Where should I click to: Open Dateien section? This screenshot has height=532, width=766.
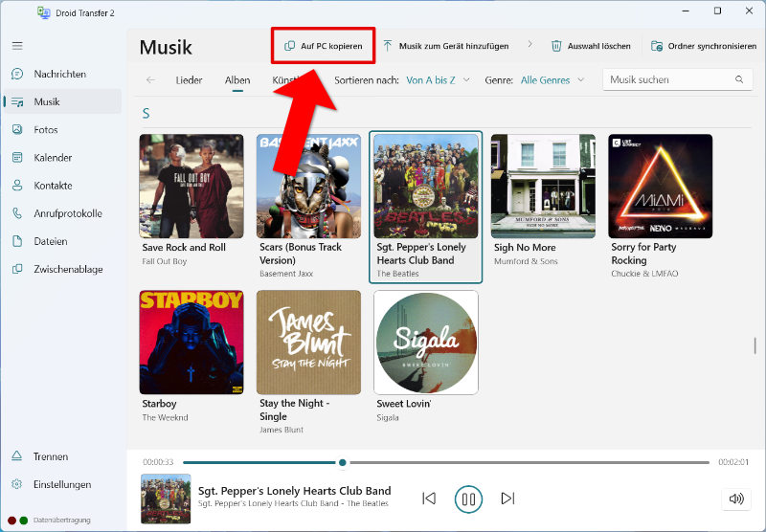51,241
